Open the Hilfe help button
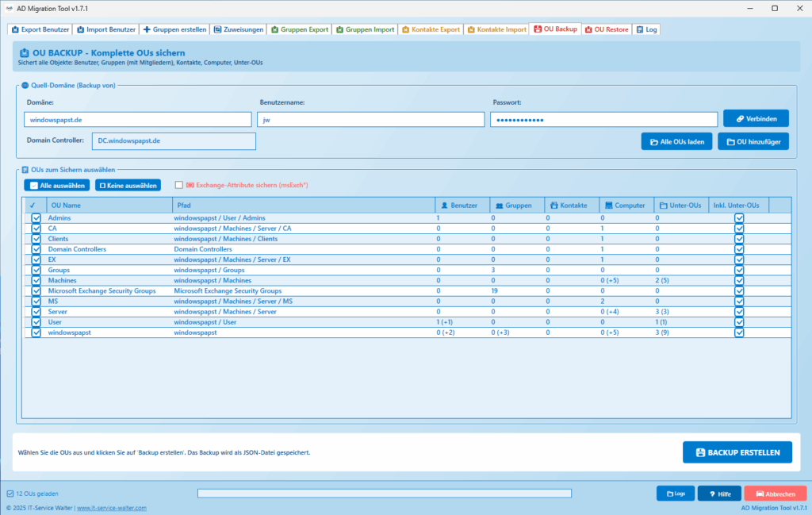The image size is (812, 515). pyautogui.click(x=719, y=493)
